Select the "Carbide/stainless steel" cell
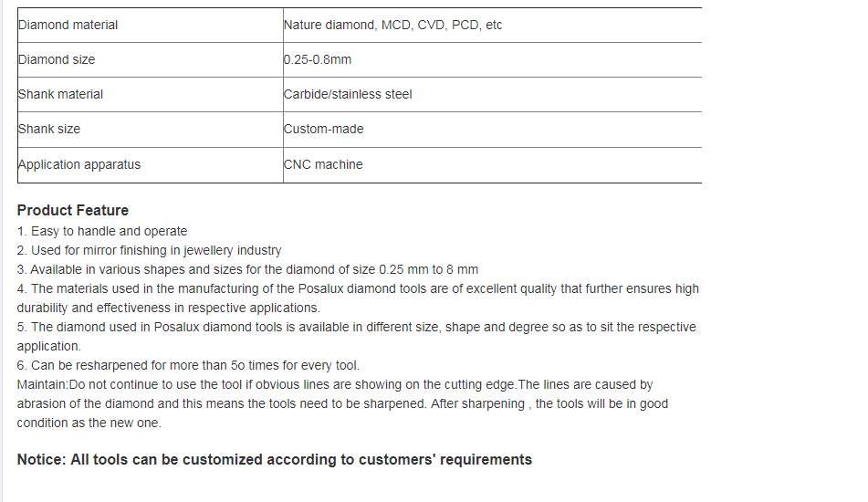 coord(492,95)
